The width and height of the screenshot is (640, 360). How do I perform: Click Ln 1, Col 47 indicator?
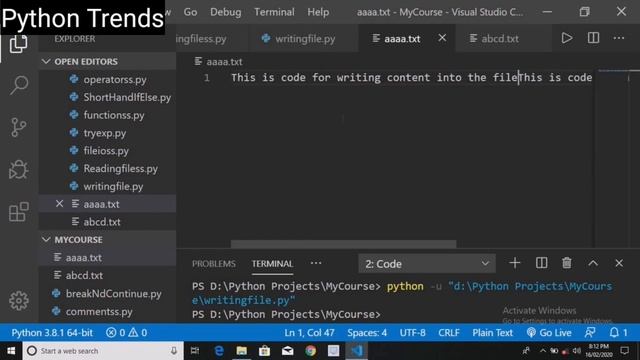309,333
